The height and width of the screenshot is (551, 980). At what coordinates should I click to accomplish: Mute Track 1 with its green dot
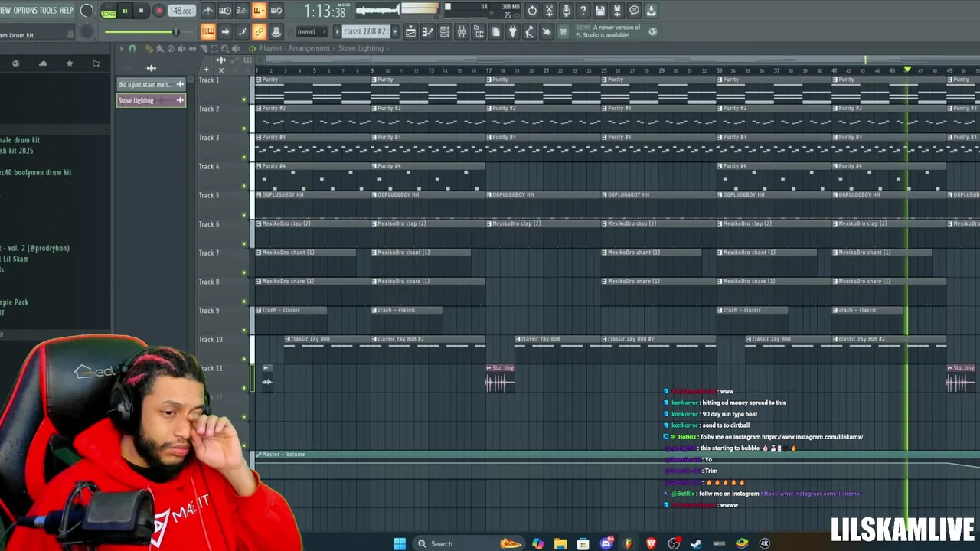point(244,99)
